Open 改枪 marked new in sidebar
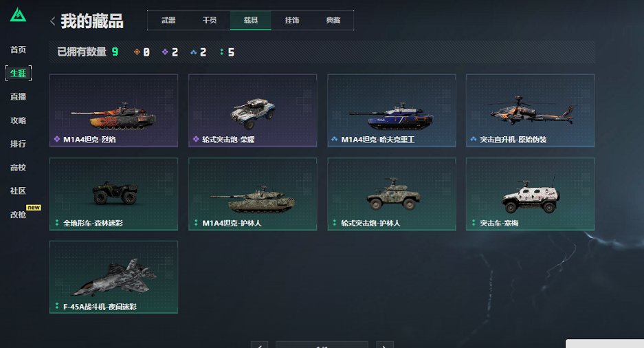This screenshot has width=644, height=348. [18, 215]
